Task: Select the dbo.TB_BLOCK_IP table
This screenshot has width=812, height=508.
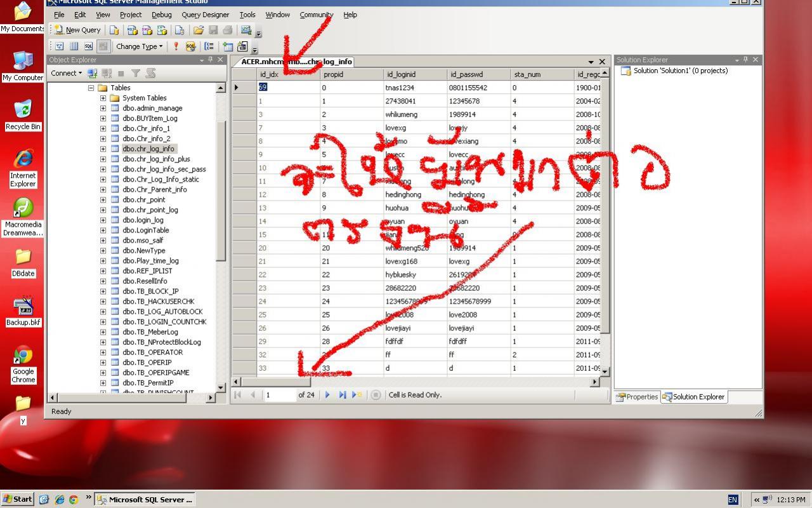Action: [x=150, y=291]
